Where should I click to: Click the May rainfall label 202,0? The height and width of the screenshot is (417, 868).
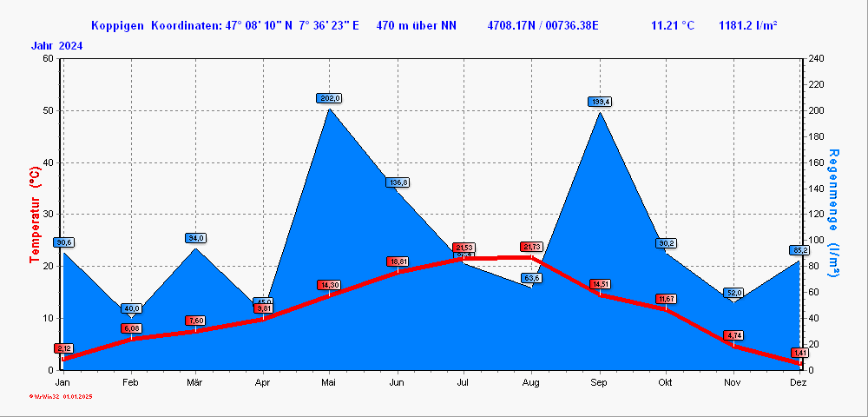330,98
